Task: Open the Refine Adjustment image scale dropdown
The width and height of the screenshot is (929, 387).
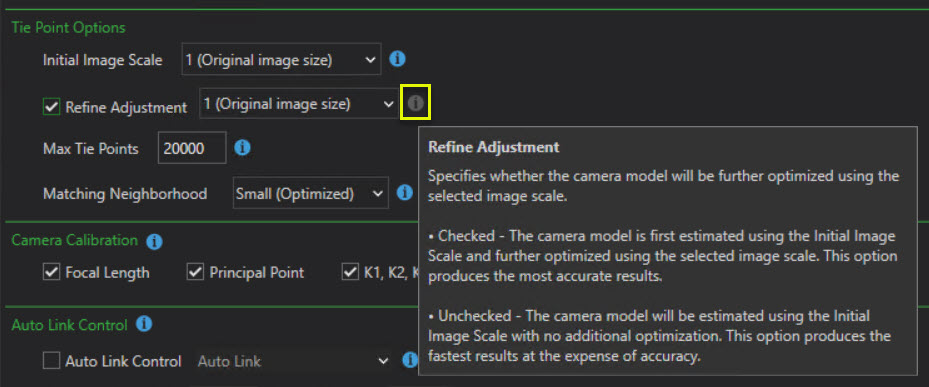Action: [x=299, y=104]
